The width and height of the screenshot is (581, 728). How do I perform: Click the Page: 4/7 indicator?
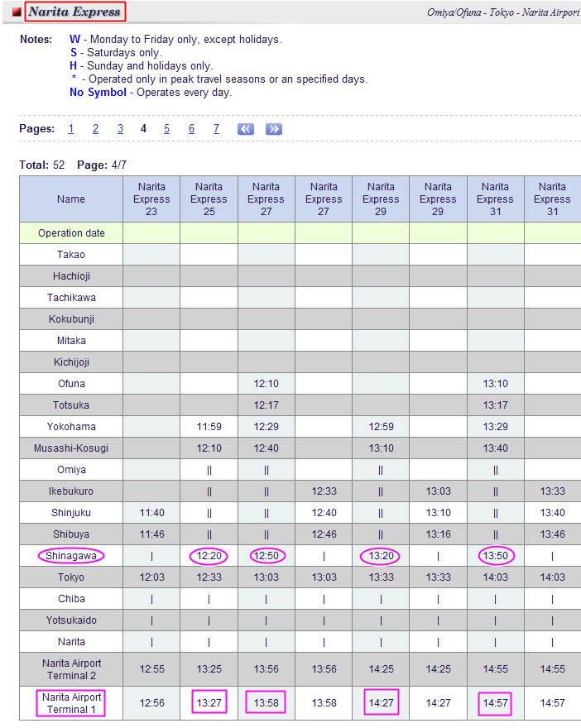pos(102,165)
